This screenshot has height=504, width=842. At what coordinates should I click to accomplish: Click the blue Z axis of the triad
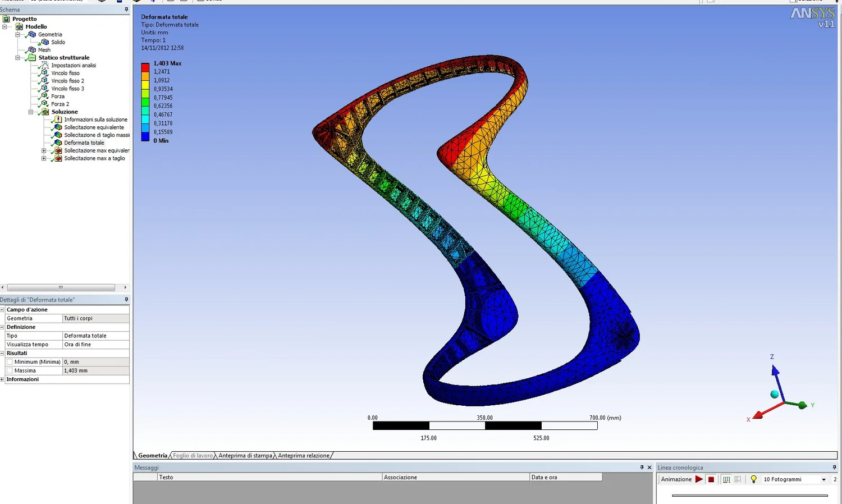(x=775, y=373)
